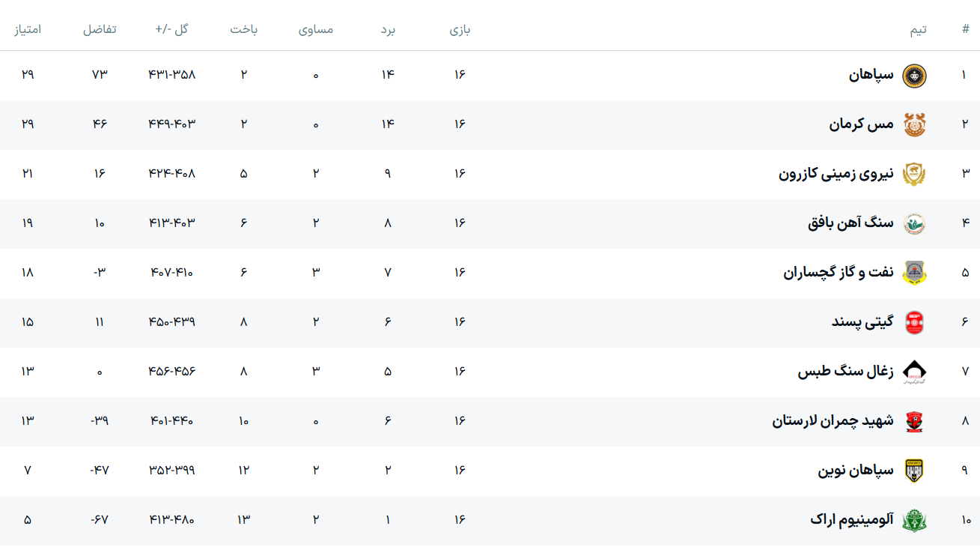Click the زغال سنگ طبس logo
The image size is (980, 550).
[914, 372]
